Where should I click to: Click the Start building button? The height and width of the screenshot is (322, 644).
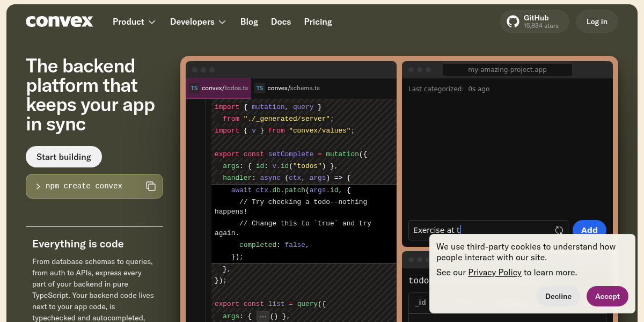click(64, 157)
